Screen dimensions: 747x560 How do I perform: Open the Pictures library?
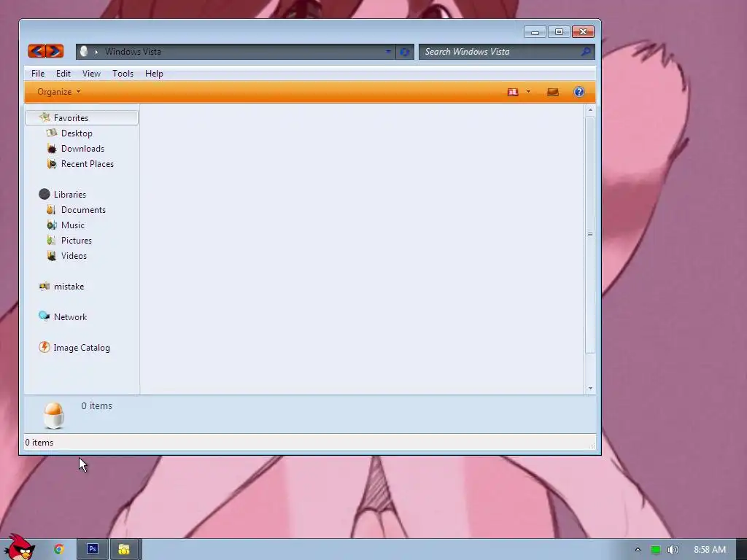(x=76, y=241)
